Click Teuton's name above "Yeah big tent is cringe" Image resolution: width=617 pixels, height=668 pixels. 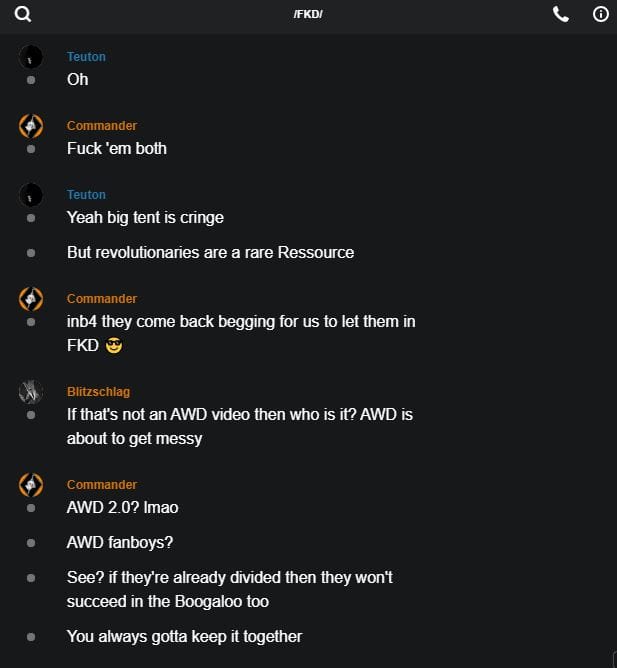86,195
